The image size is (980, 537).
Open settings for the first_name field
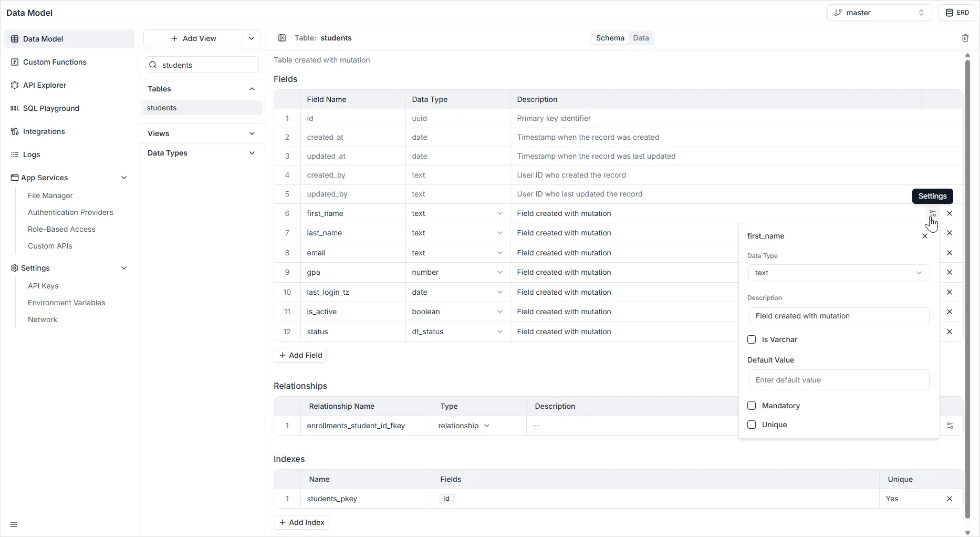(x=932, y=213)
